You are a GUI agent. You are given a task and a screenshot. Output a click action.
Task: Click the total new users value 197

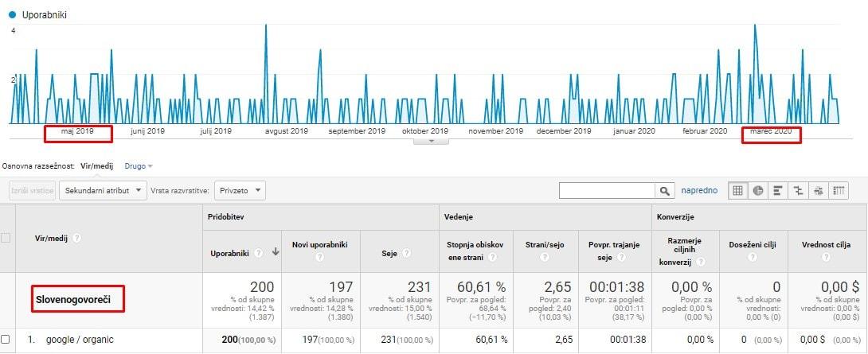(342, 286)
